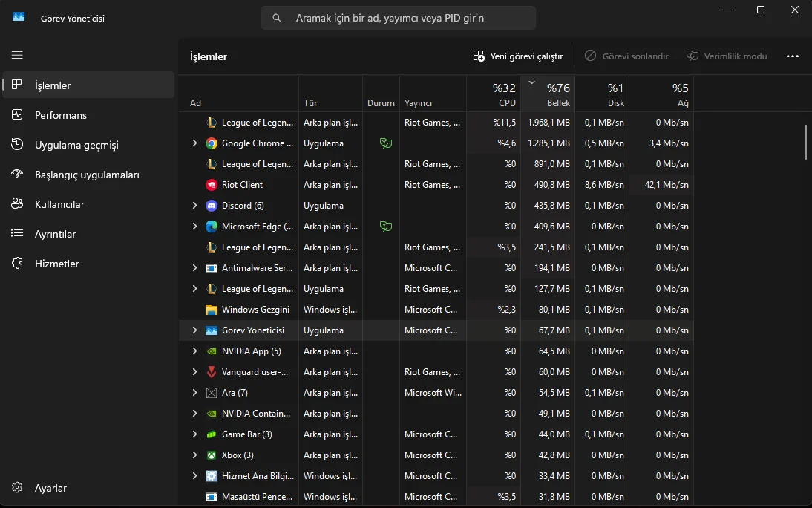This screenshot has height=508, width=812.
Task: Click the Task Manager app icon in title bar
Action: [19, 18]
